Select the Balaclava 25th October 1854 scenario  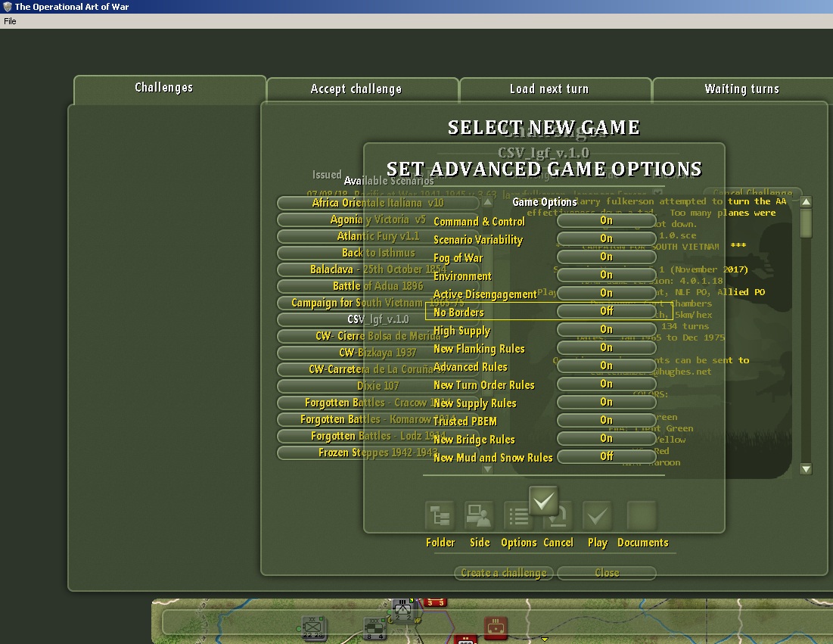pyautogui.click(x=378, y=269)
